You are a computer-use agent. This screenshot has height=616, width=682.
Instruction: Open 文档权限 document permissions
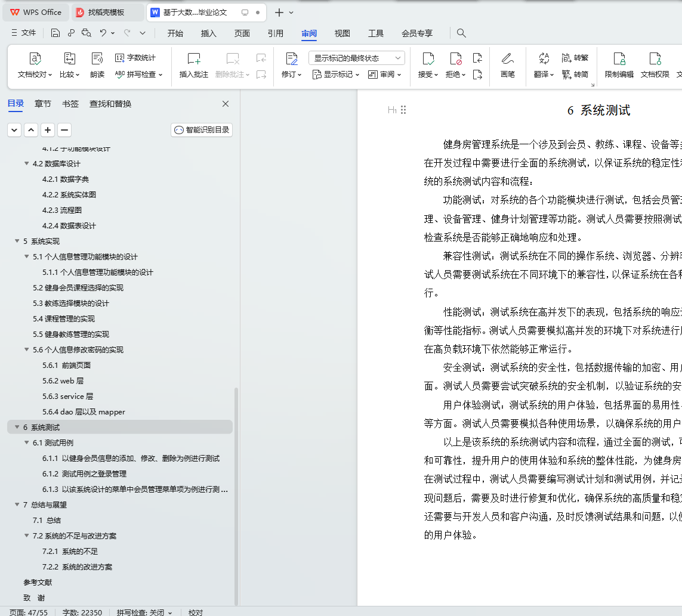click(655, 65)
